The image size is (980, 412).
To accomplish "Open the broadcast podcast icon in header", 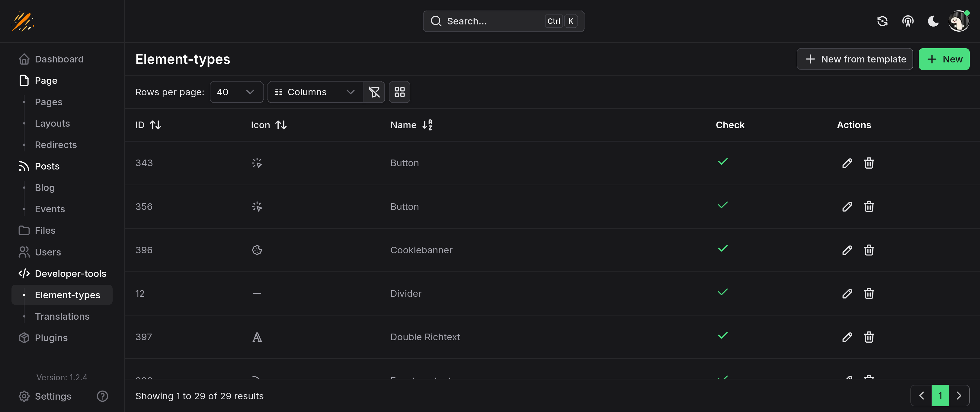I will [908, 21].
